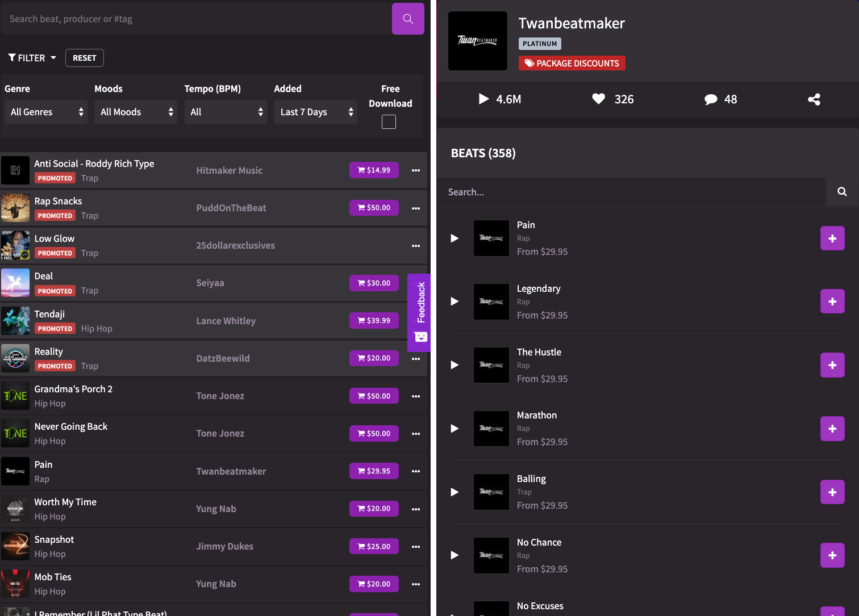The width and height of the screenshot is (859, 616).
Task: Play the Balling beat
Action: point(454,492)
